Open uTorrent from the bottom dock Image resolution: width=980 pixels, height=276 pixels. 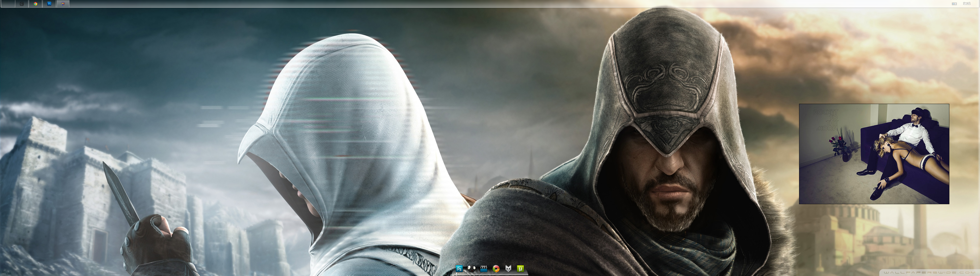click(x=520, y=269)
